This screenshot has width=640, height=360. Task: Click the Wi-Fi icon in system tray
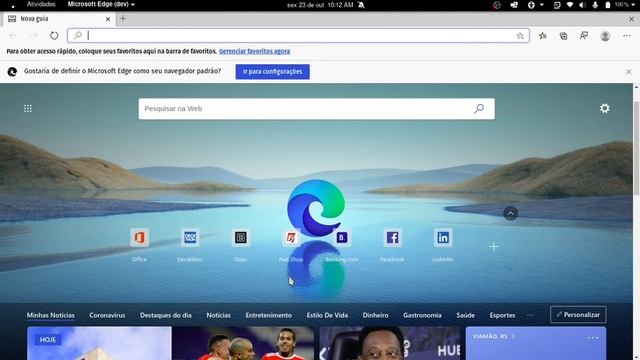570,5
